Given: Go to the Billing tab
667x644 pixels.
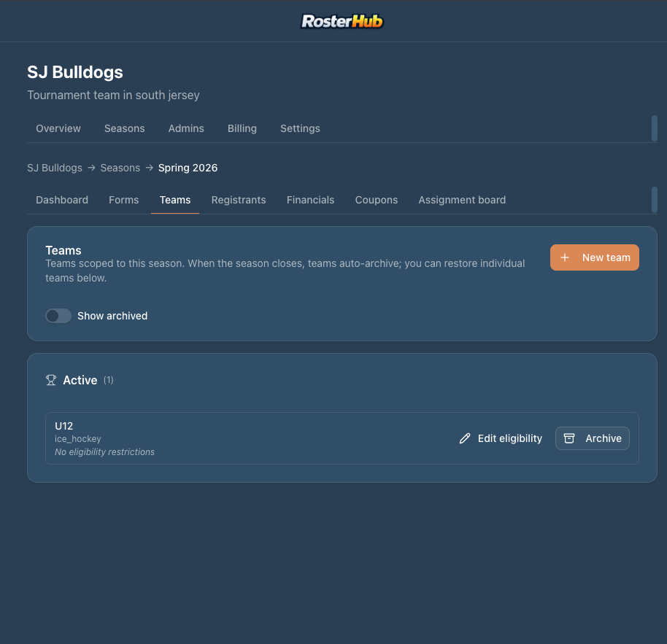Looking at the screenshot, I should (242, 128).
